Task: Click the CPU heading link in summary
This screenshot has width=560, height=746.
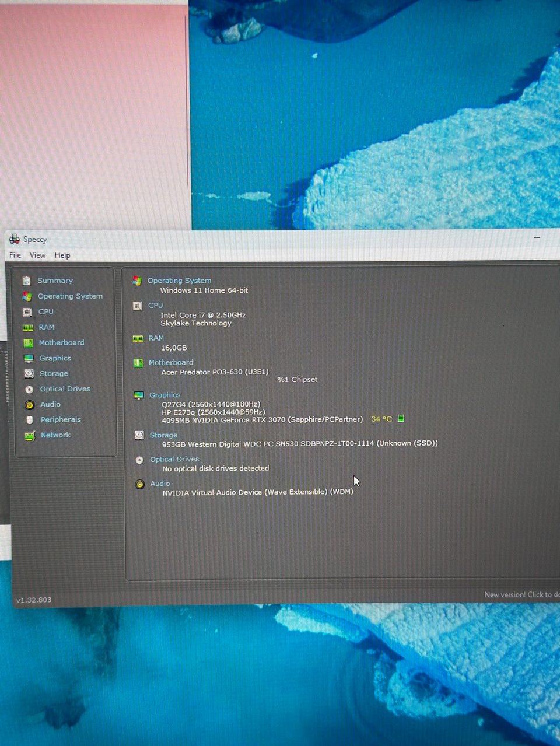Action: click(156, 305)
